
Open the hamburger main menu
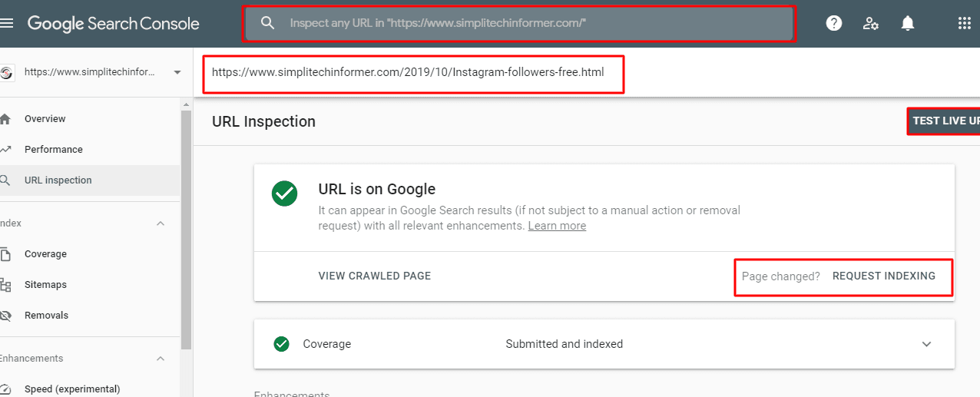7,23
